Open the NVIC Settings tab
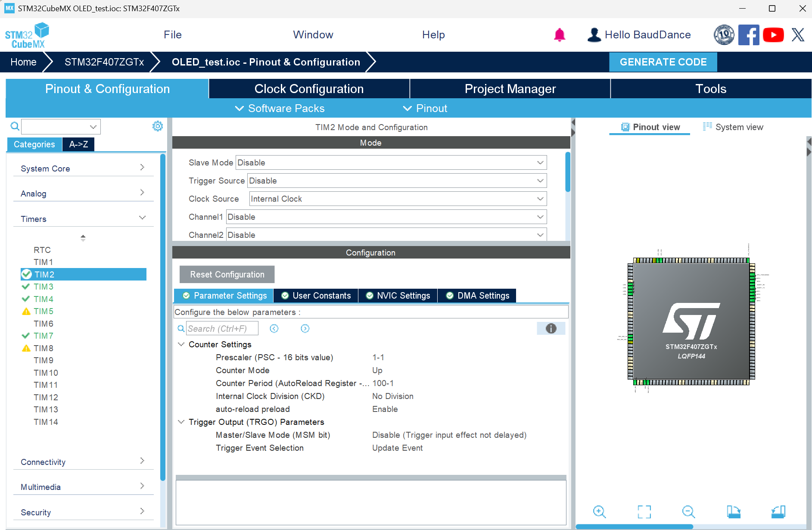 click(398, 296)
